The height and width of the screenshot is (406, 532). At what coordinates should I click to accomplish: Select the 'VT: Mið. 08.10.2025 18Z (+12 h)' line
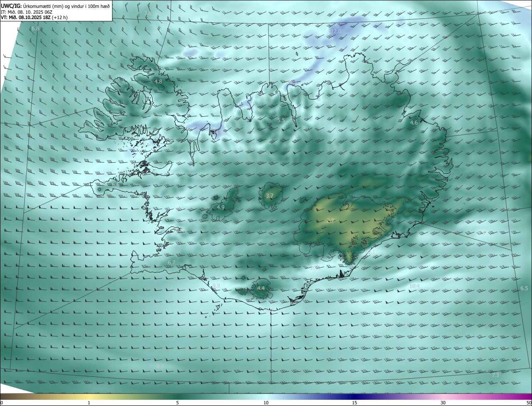[x=34, y=18]
